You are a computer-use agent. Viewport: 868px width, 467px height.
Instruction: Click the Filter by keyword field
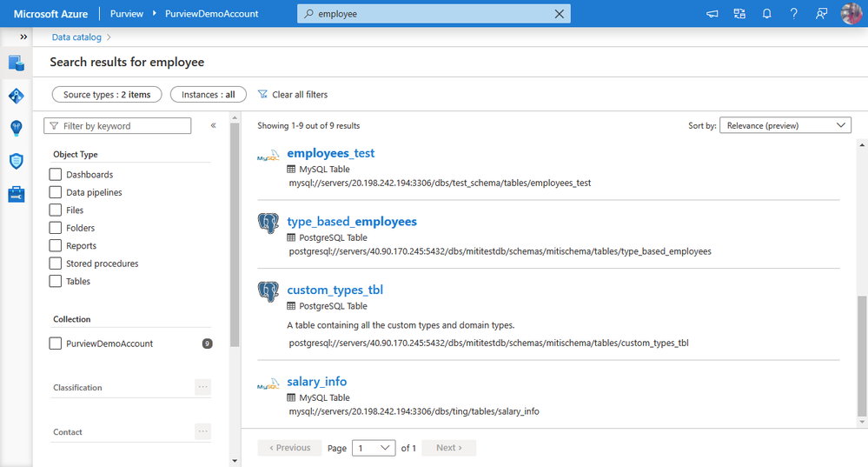[117, 126]
